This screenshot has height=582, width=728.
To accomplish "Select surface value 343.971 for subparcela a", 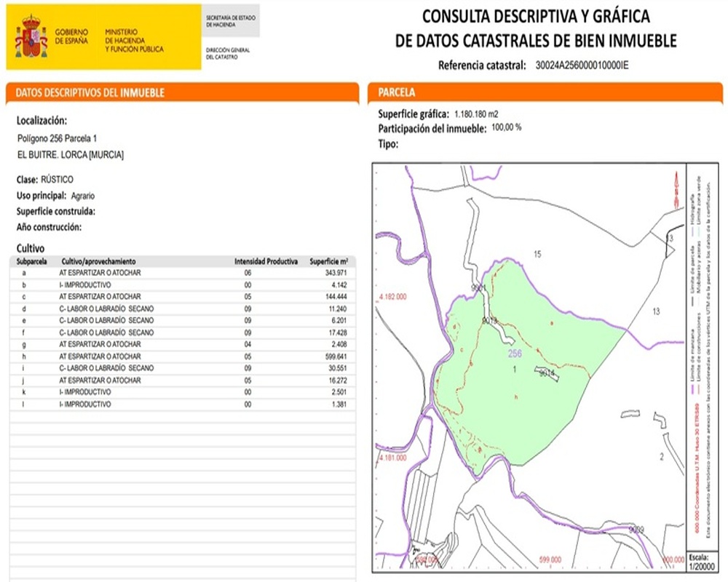I will pyautogui.click(x=336, y=273).
